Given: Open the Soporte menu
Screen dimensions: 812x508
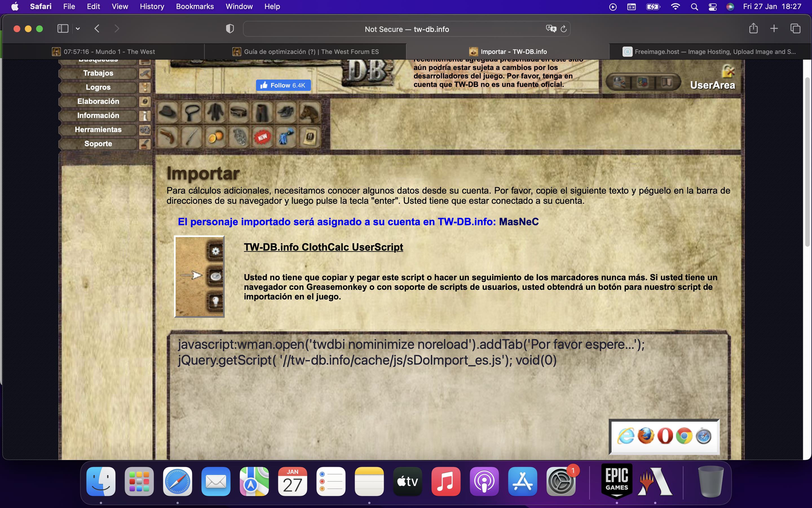Looking at the screenshot, I should [x=98, y=144].
